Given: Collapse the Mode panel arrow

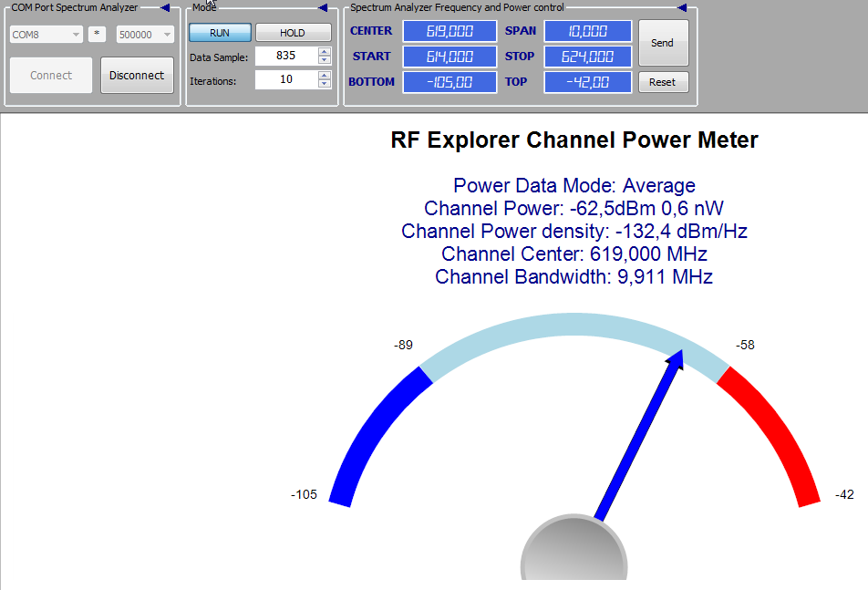Looking at the screenshot, I should click(x=323, y=7).
